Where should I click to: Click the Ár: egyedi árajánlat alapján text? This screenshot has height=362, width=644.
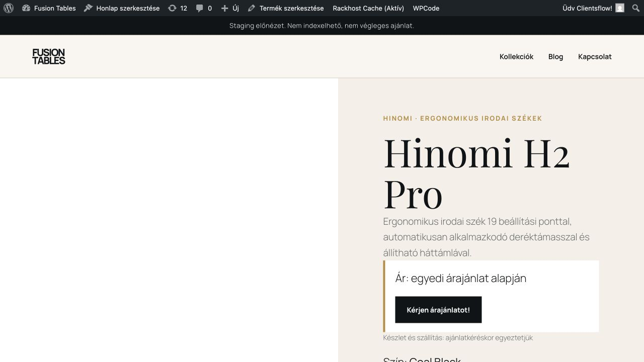point(461,278)
